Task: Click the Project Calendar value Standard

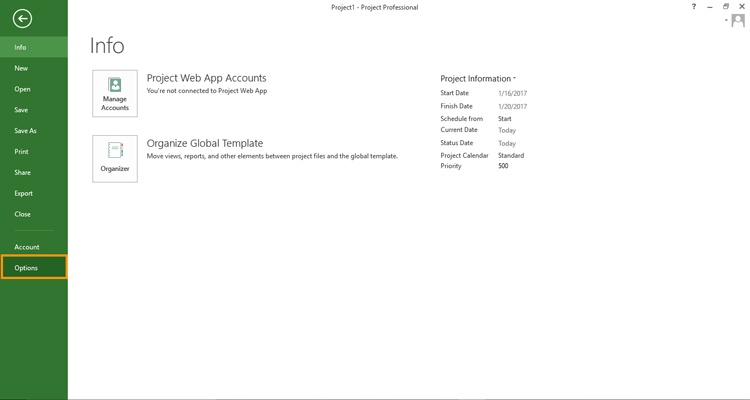Action: tap(511, 156)
